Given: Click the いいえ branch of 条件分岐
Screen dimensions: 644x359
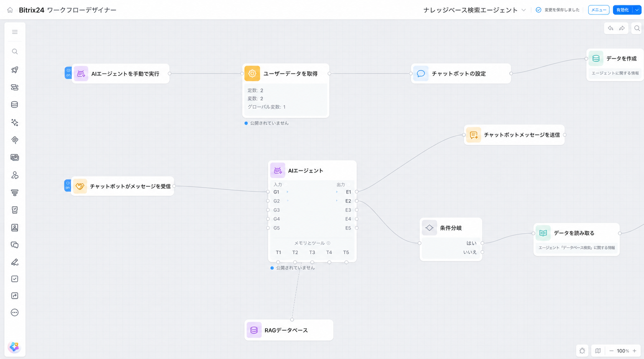Looking at the screenshot, I should pyautogui.click(x=470, y=252).
